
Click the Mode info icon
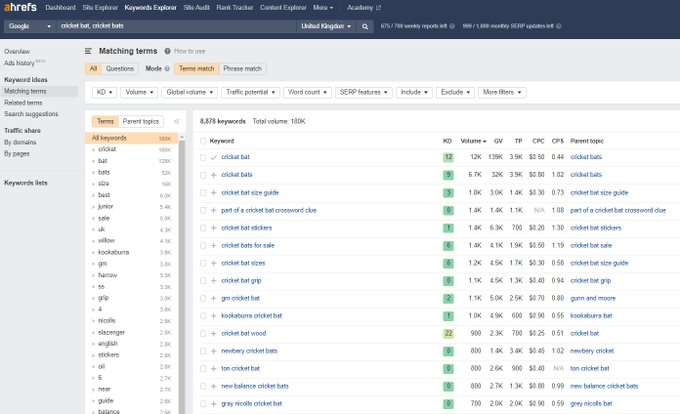(x=167, y=69)
